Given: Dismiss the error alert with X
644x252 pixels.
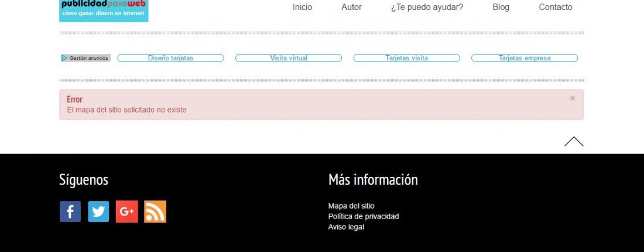Looking at the screenshot, I should (x=572, y=98).
